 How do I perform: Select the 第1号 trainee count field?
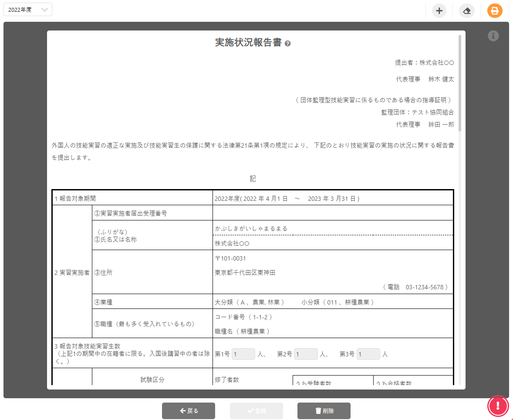(243, 354)
